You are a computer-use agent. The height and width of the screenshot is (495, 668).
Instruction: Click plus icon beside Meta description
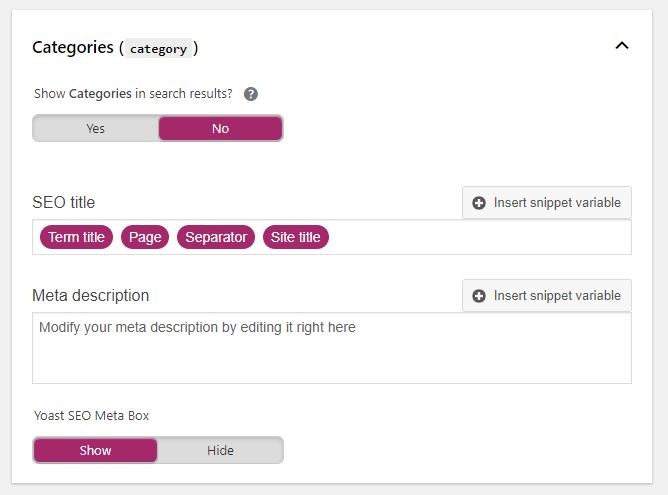[x=479, y=295]
